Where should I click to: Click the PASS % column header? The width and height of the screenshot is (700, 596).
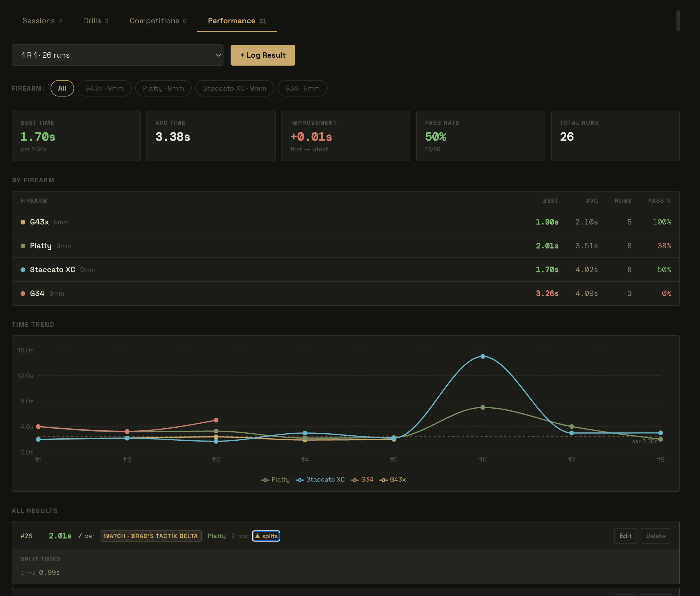pos(659,201)
